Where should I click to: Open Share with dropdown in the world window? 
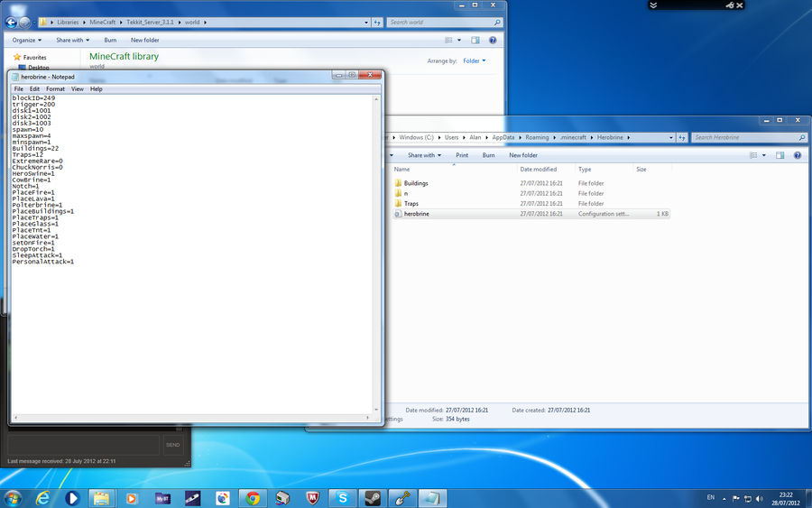click(x=72, y=40)
